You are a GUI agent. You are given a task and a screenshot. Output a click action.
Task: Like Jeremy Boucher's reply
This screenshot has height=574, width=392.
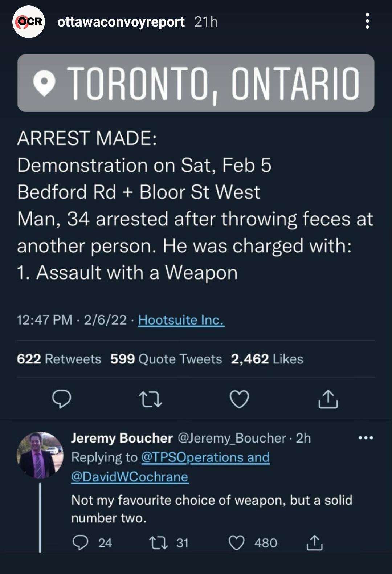[237, 543]
